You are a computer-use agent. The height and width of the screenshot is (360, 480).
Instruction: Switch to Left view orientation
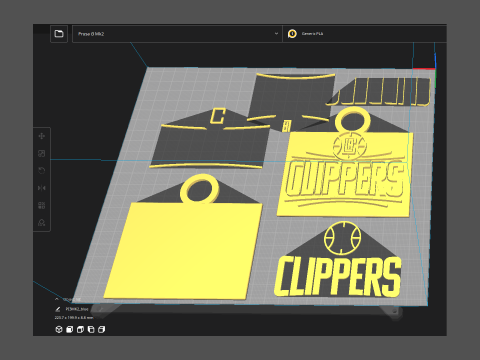[91, 329]
